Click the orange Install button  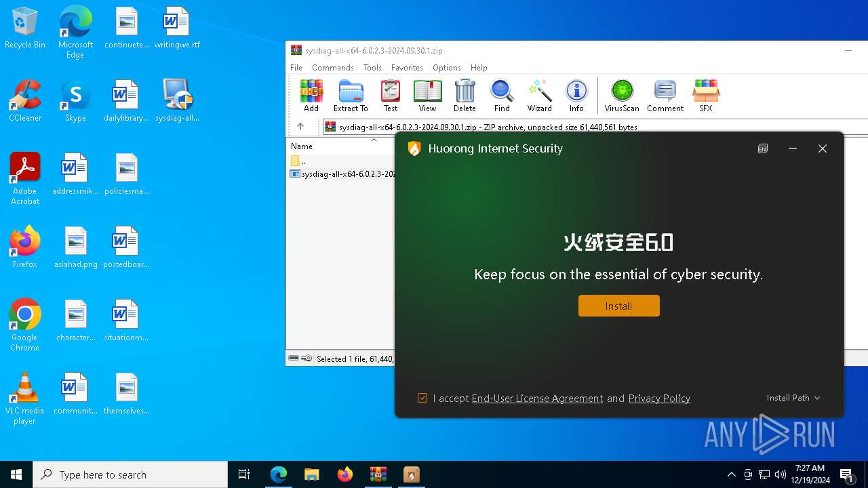click(x=618, y=306)
